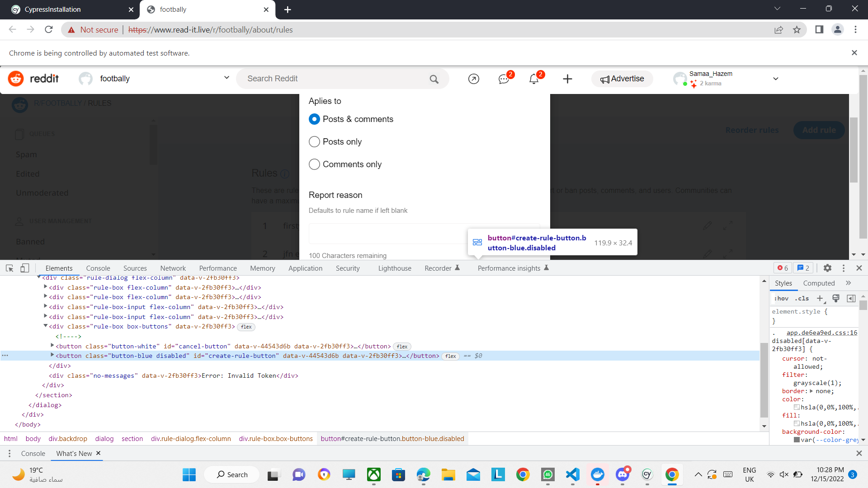Collapse the rule-box box-buttons div node
Image resolution: width=868 pixels, height=488 pixels.
(x=46, y=326)
